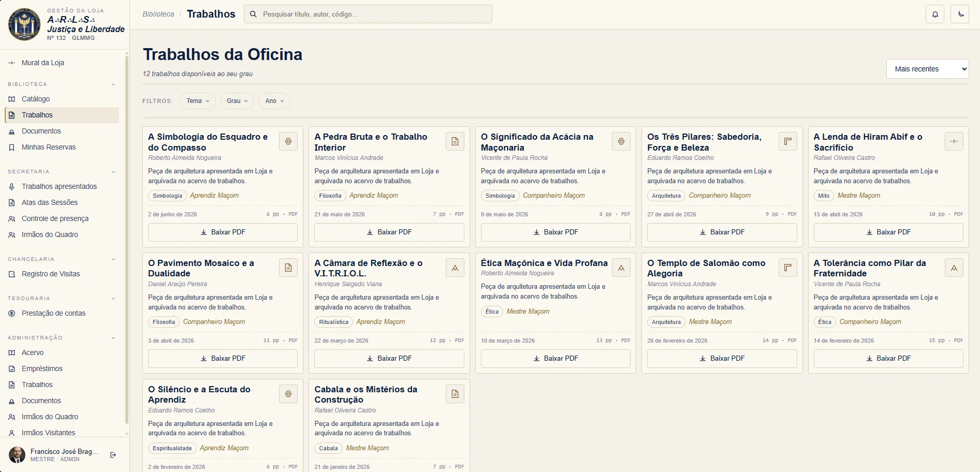Select Trabalhos under Biblioteca in sidebar
The image size is (980, 472).
pos(62,115)
